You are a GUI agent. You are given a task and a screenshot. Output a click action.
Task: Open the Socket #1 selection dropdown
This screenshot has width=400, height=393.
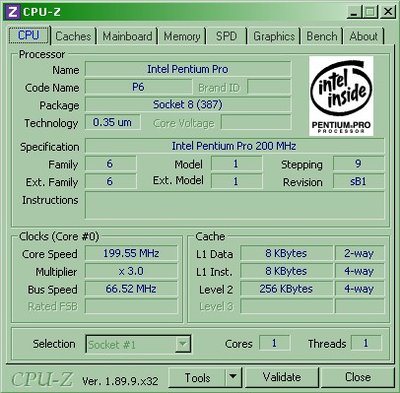138,344
